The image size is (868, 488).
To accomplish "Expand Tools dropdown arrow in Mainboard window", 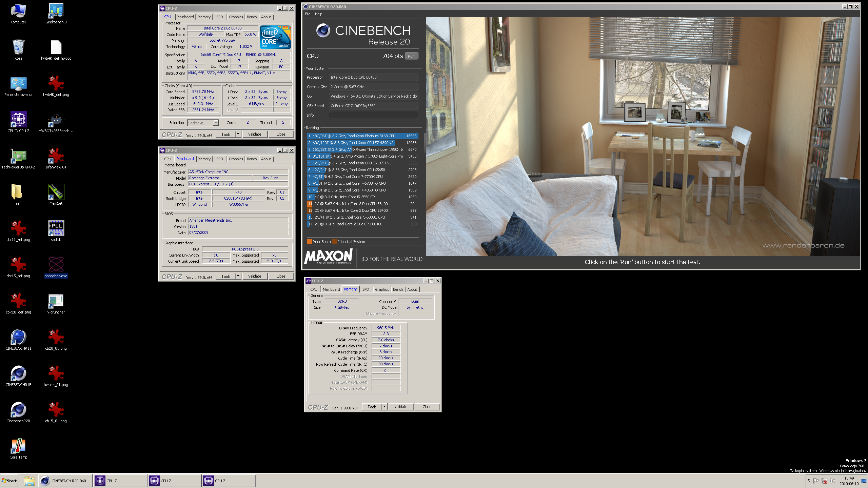I will point(238,276).
